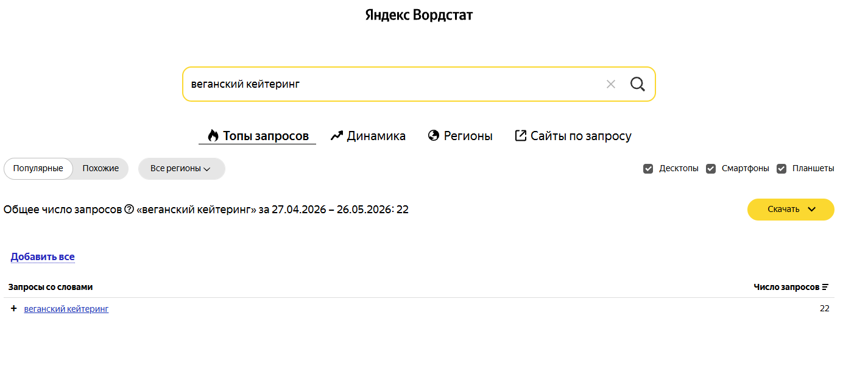Switch to the Динамика tab
868x371 pixels.
tap(368, 136)
